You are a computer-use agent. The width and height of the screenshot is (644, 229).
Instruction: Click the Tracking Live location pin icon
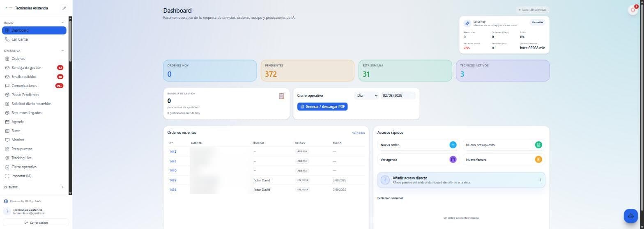7,158
